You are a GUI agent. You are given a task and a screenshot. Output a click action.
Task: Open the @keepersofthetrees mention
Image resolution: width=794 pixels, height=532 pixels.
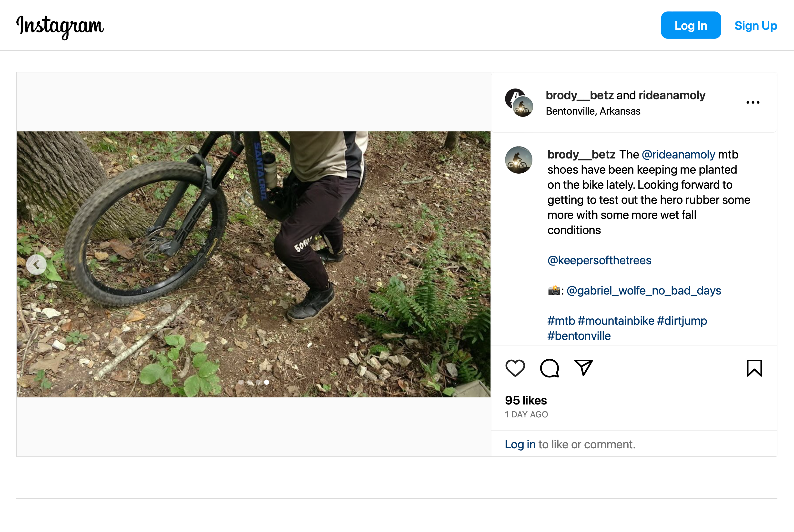[599, 260]
